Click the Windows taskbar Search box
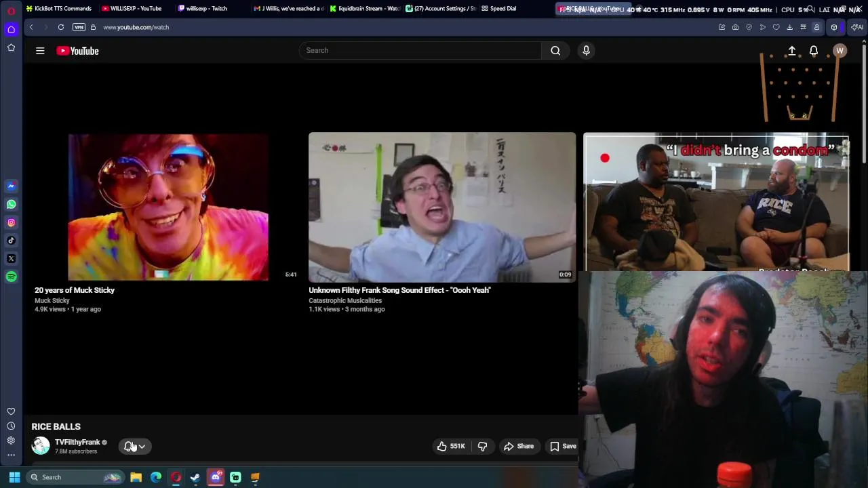Image resolution: width=868 pixels, height=488 pixels. coord(75,477)
